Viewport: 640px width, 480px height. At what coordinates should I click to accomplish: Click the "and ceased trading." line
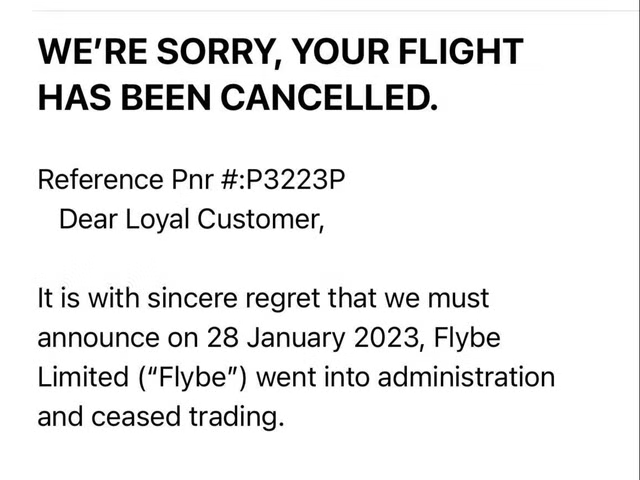161,418
